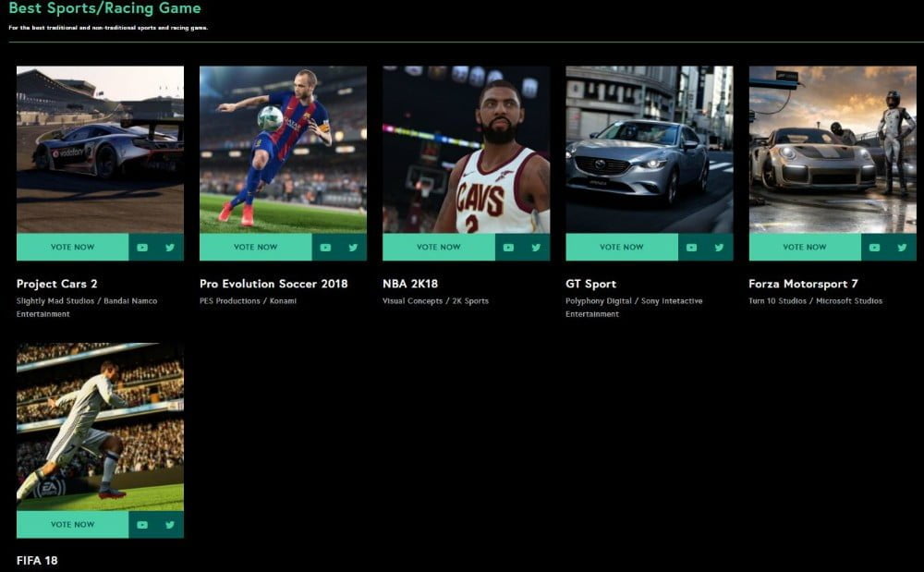Viewport: 924px width, 572px height.
Task: Share GT Sport on Twitter
Action: tap(720, 248)
